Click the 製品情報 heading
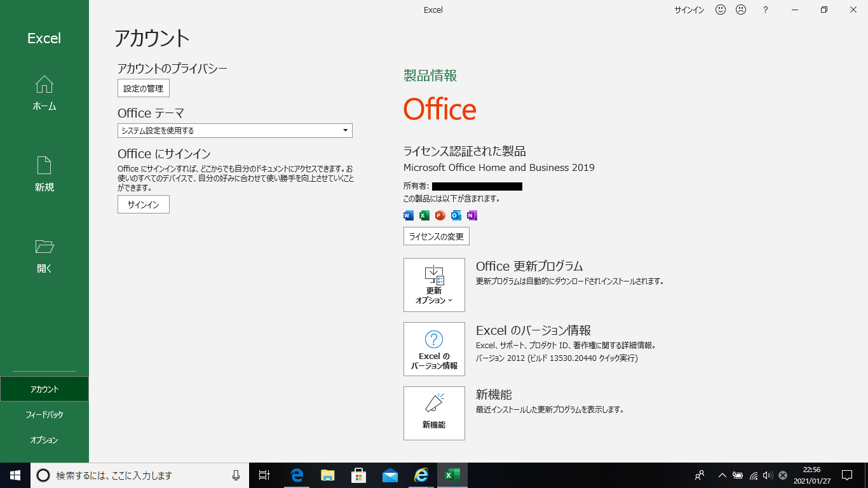Image resolution: width=868 pixels, height=488 pixels. 430,76
